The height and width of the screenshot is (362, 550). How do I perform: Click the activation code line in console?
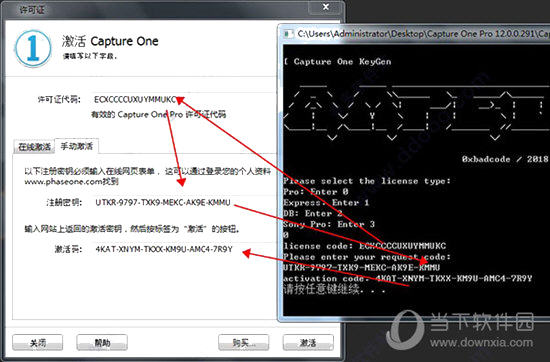(x=408, y=279)
